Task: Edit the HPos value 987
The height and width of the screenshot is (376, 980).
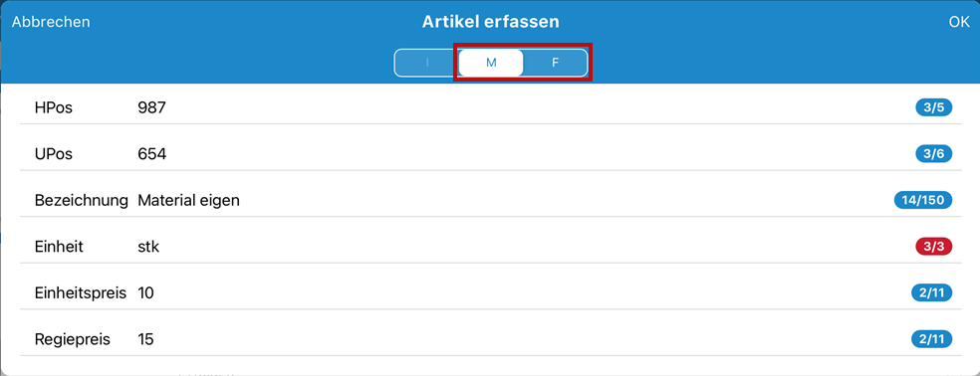Action: (151, 108)
